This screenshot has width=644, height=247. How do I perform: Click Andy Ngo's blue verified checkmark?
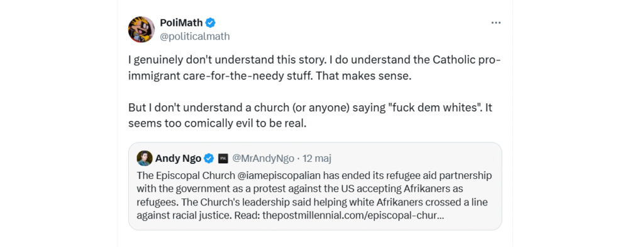pyautogui.click(x=209, y=158)
